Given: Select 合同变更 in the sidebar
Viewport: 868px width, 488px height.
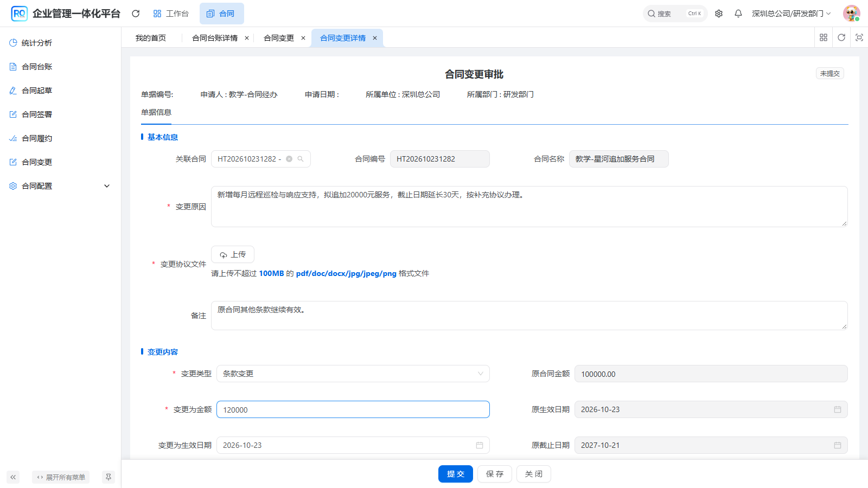Looking at the screenshot, I should pos(61,162).
